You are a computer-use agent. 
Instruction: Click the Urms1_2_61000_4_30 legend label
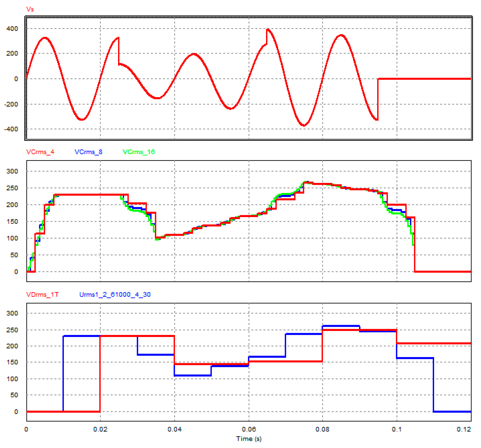[x=115, y=295]
